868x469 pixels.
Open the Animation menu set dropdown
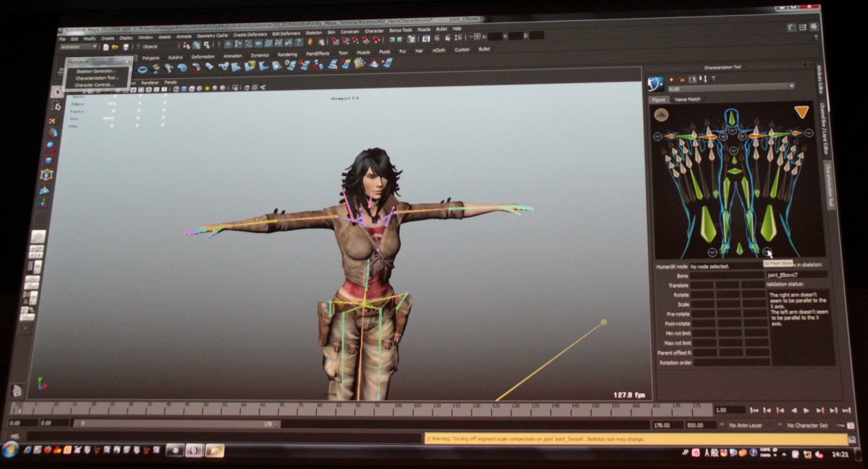click(x=80, y=46)
